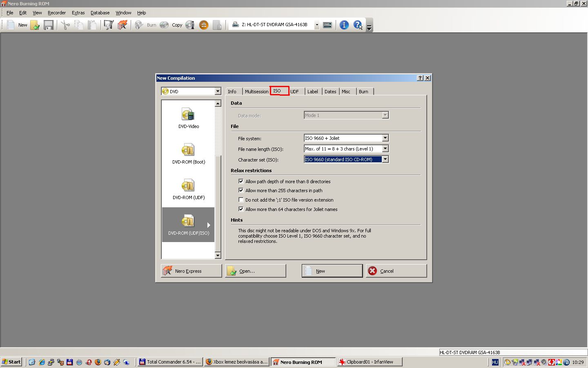Open the File system dropdown

click(x=385, y=138)
